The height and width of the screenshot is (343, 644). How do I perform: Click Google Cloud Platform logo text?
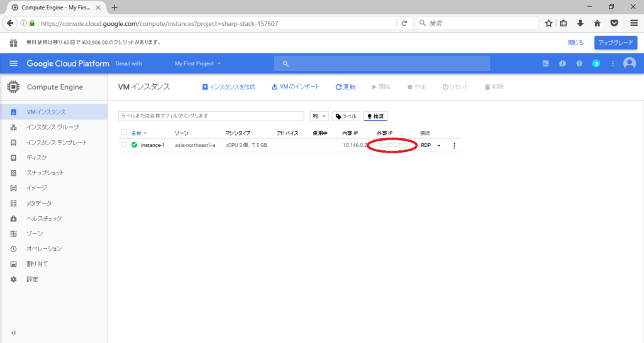pos(68,63)
